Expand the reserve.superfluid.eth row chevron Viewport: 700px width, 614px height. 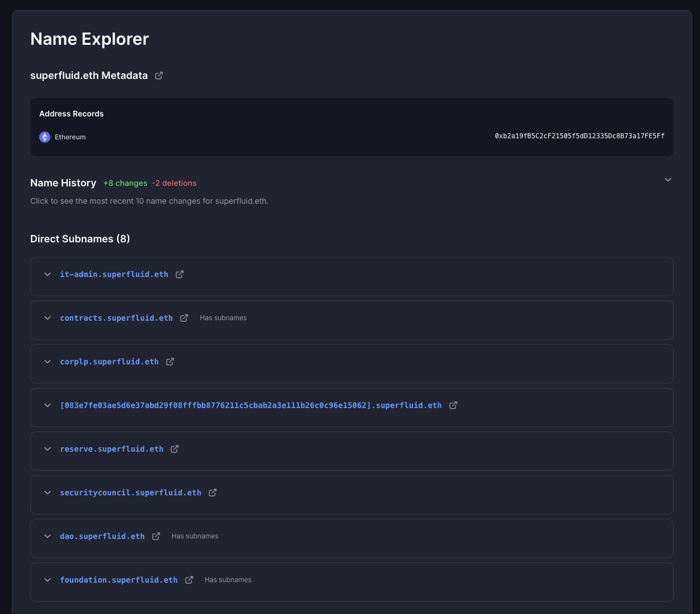pos(48,449)
